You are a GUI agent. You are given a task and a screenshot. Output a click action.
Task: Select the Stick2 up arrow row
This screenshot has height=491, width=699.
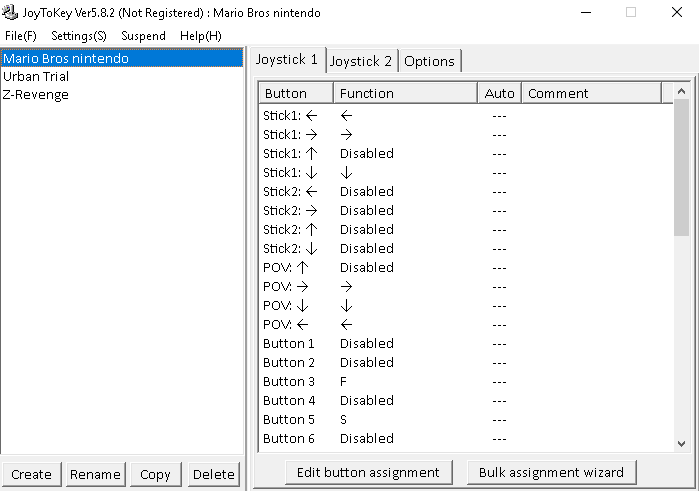pos(466,230)
